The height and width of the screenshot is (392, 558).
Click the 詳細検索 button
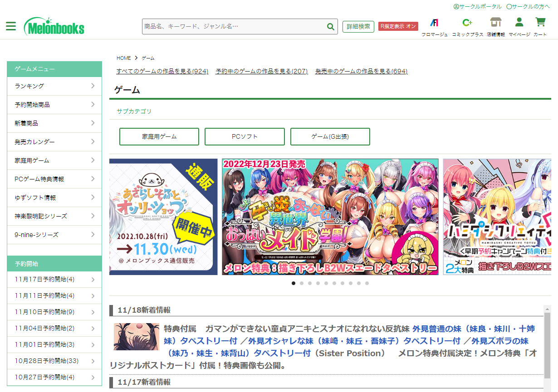point(358,27)
